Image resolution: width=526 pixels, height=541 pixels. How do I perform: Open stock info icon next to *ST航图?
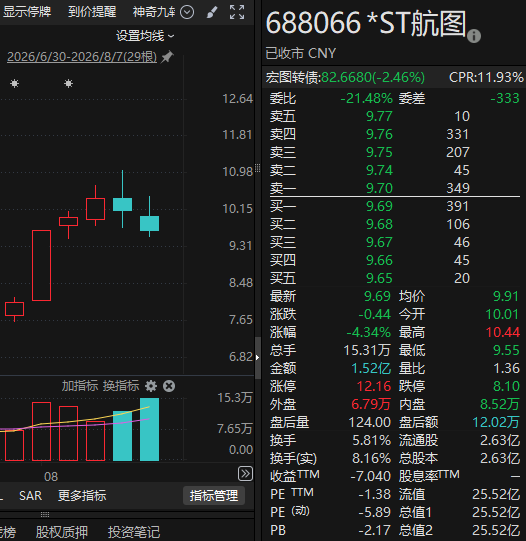(474, 36)
